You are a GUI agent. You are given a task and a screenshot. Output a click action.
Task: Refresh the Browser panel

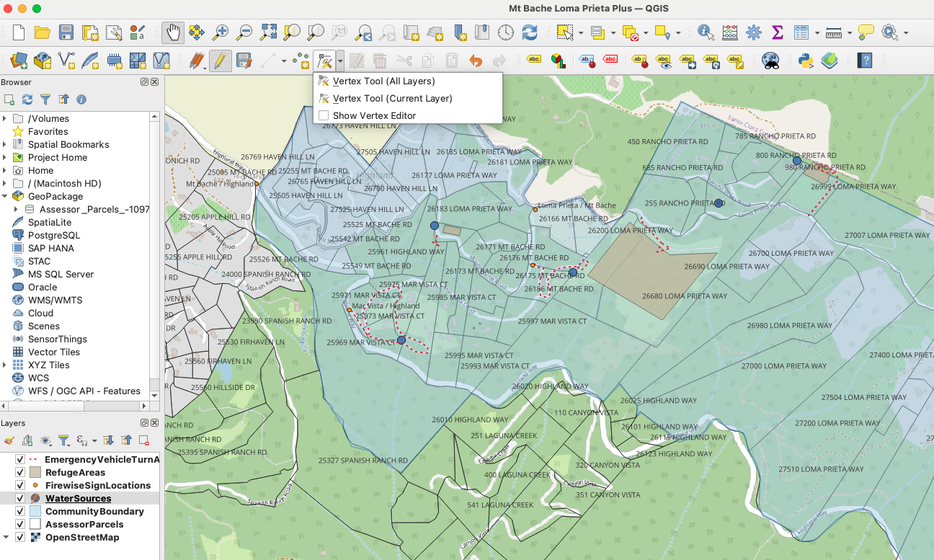pos(27,99)
